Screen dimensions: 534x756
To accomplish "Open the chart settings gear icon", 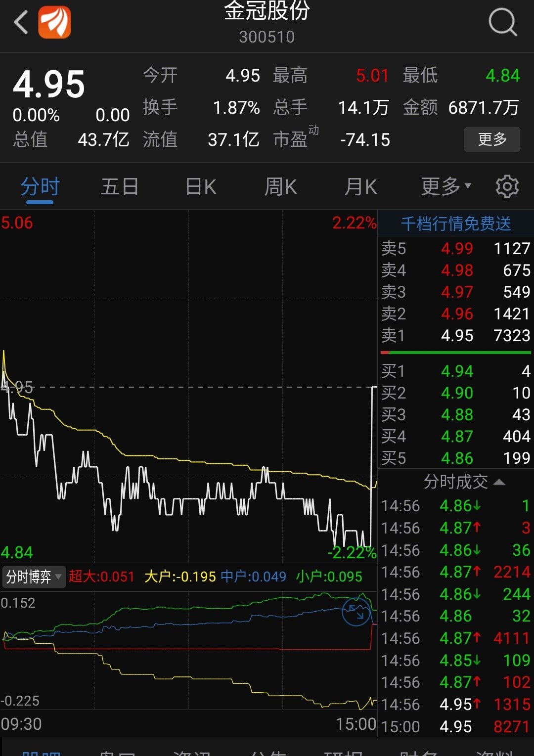I will [506, 186].
